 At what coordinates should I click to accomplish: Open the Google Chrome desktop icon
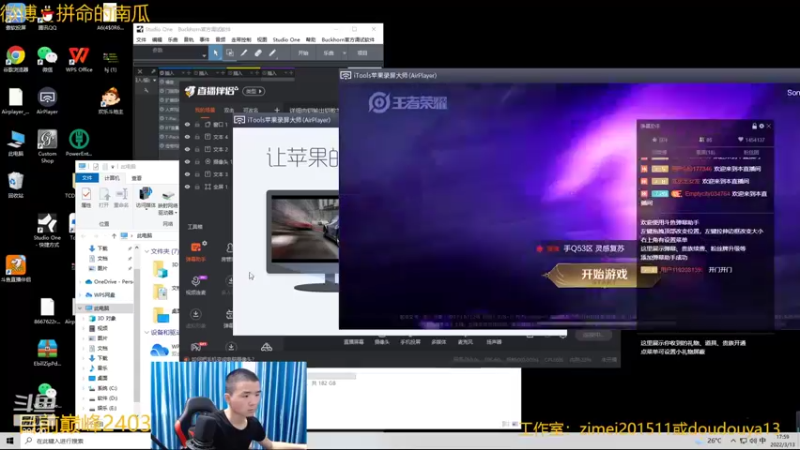[x=15, y=59]
